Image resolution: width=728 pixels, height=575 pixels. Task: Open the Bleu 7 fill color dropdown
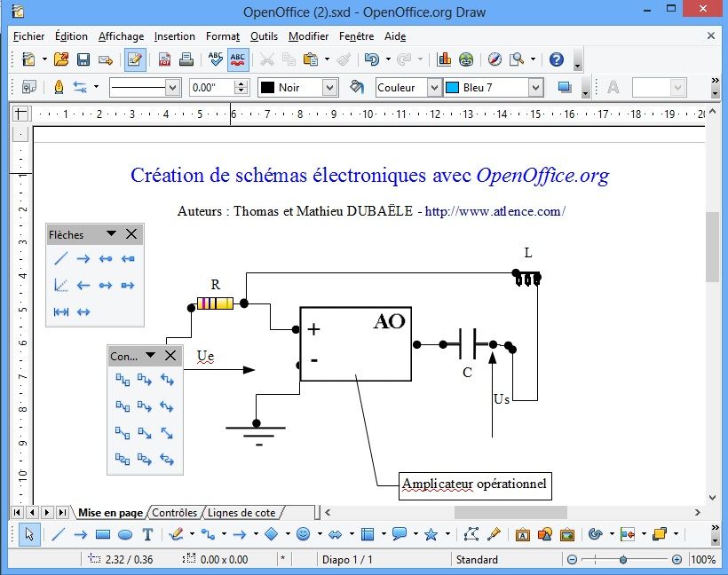[535, 87]
